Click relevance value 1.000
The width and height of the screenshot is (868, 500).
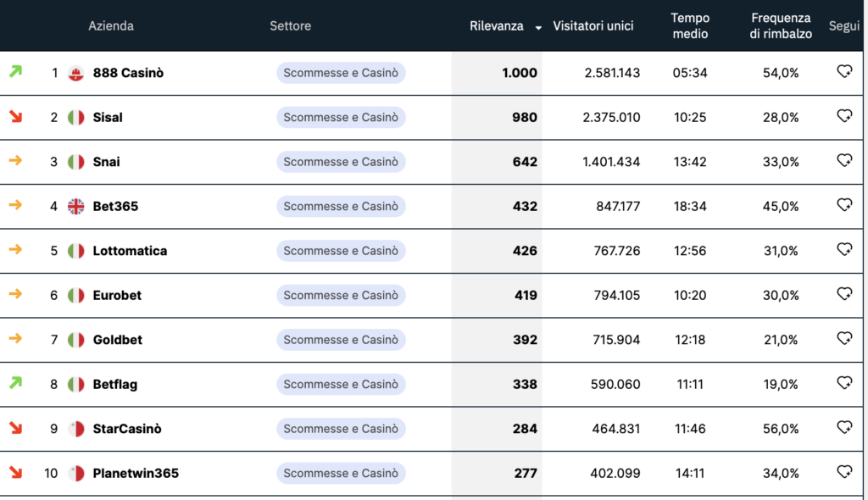coord(520,73)
